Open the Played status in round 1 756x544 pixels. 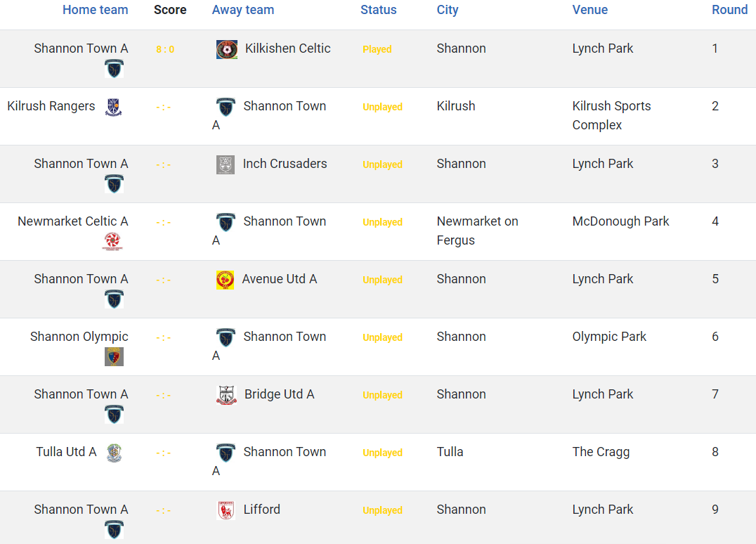[x=377, y=49]
